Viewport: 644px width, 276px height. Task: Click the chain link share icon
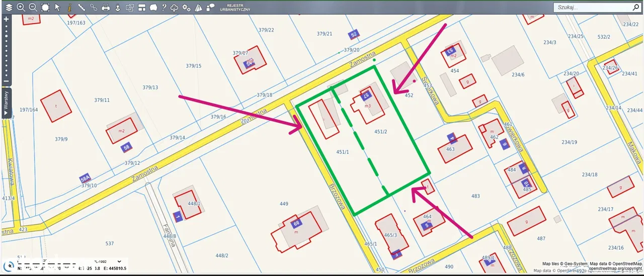pos(94,7)
